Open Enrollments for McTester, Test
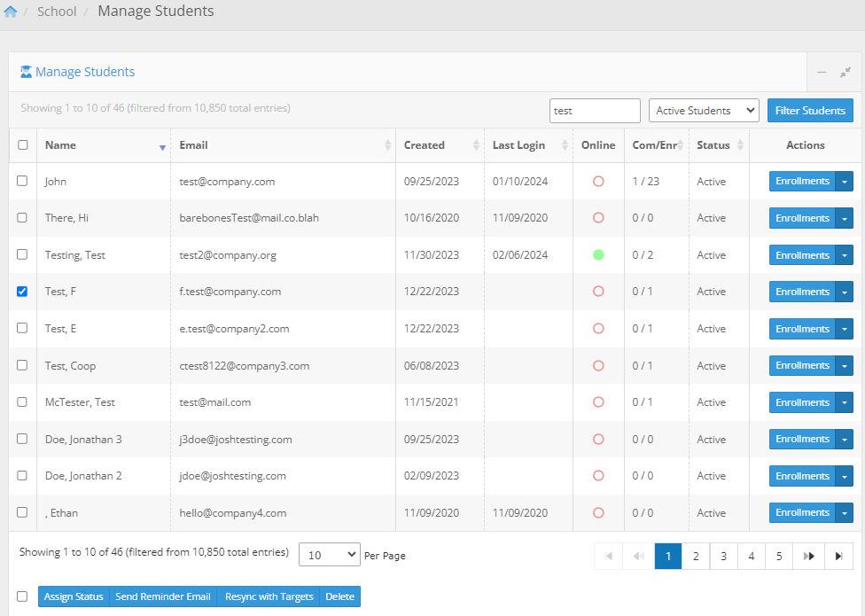 (802, 402)
